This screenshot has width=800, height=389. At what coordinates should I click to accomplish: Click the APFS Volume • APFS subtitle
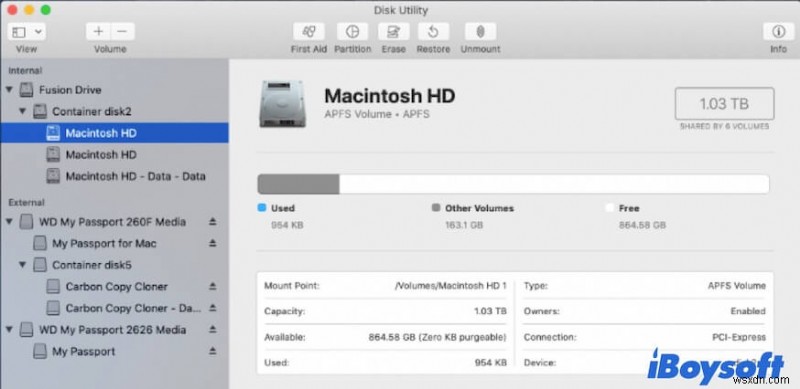[x=377, y=114]
